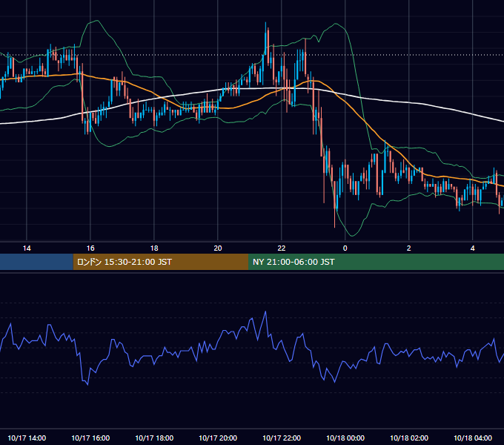Click the 2 hour axis label
The image size is (504, 445).
click(408, 248)
